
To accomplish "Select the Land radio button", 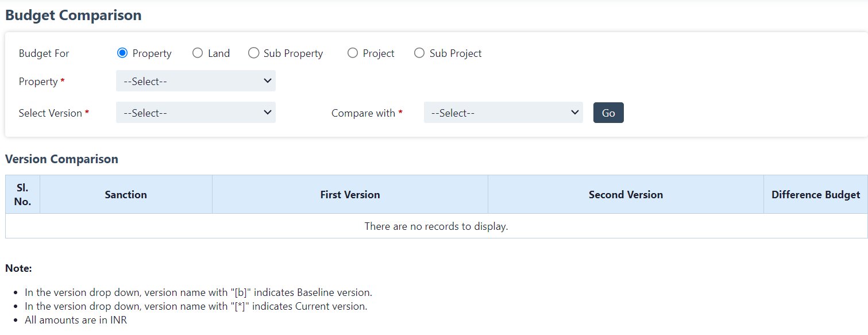I will tap(198, 53).
